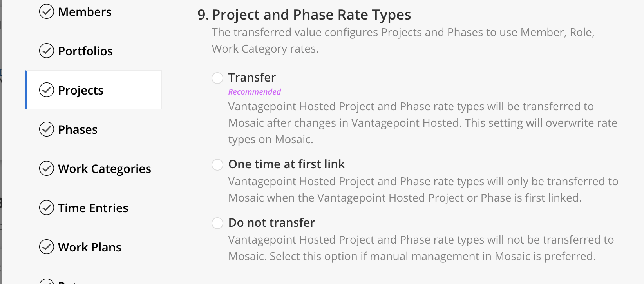Navigate to Time Entries section

coord(93,208)
